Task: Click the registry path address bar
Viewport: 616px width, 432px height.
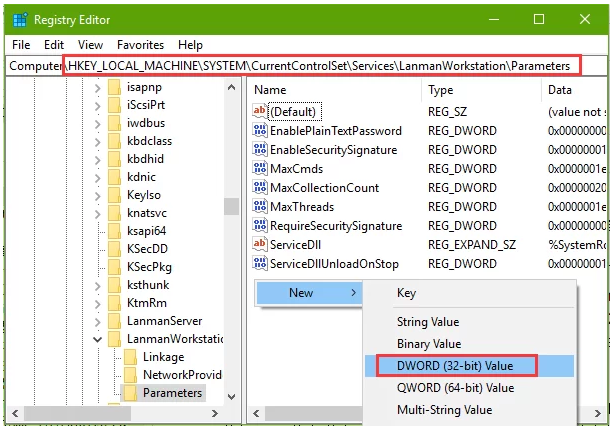Action: click(x=306, y=66)
